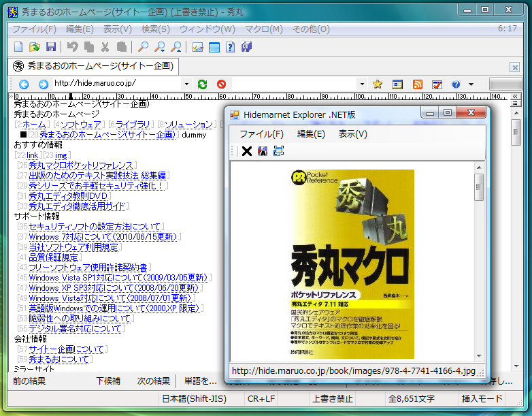Click the New file toolbar icon
Screen dimensions: 532x416
point(18,47)
